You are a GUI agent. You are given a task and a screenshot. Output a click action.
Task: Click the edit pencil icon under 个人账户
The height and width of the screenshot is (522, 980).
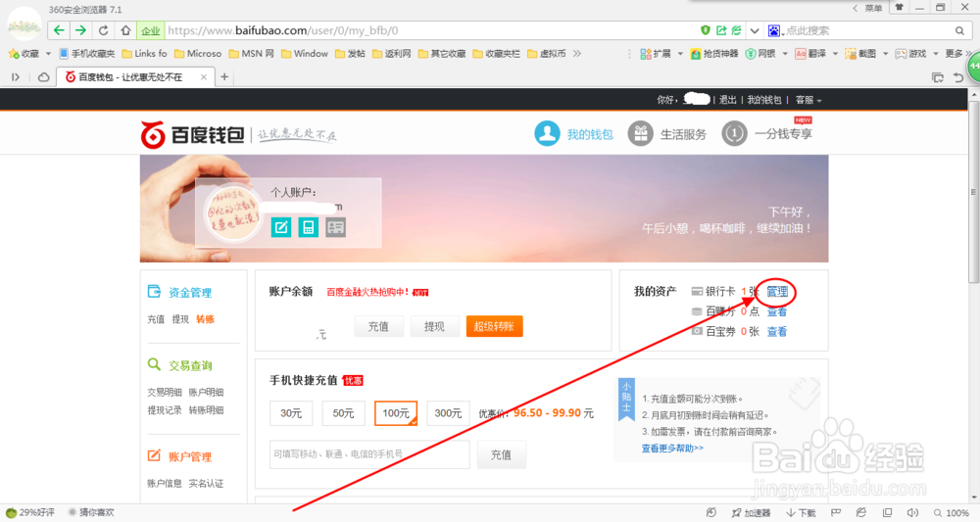point(281,227)
